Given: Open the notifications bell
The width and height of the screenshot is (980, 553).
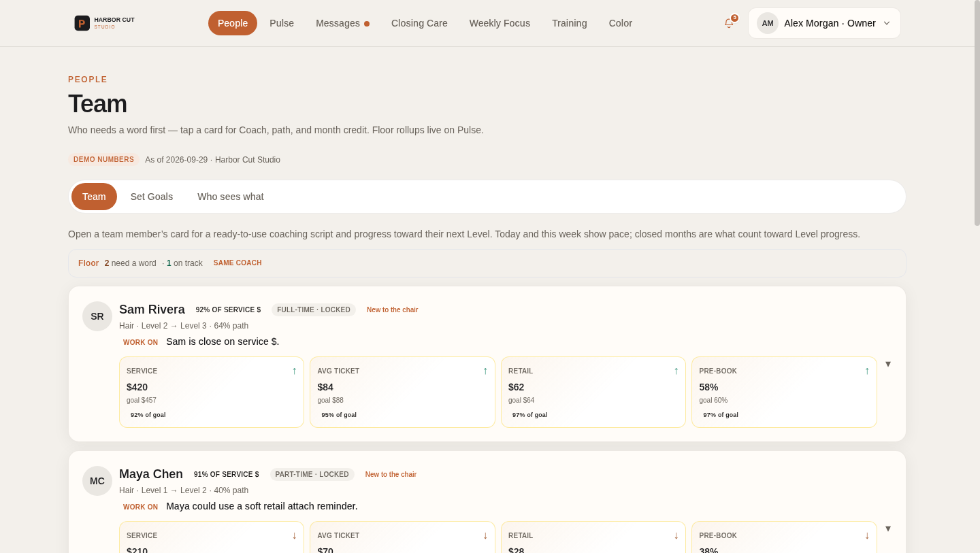Looking at the screenshot, I should coord(729,23).
